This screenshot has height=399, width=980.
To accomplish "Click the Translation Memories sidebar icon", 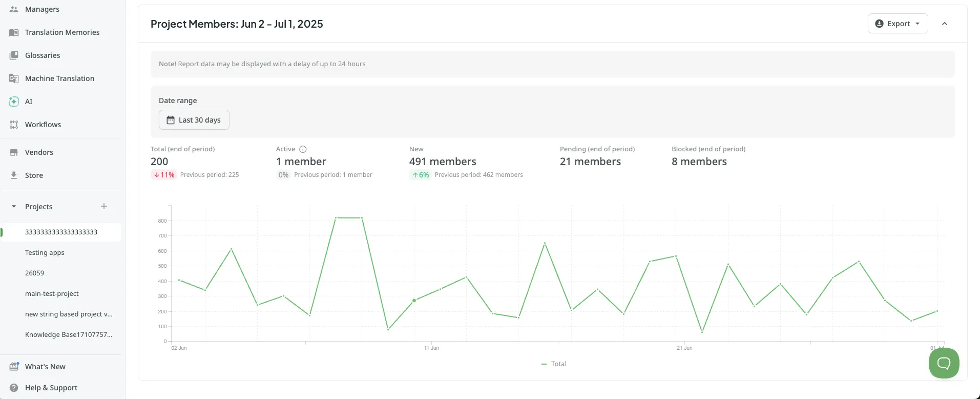I will [x=14, y=32].
